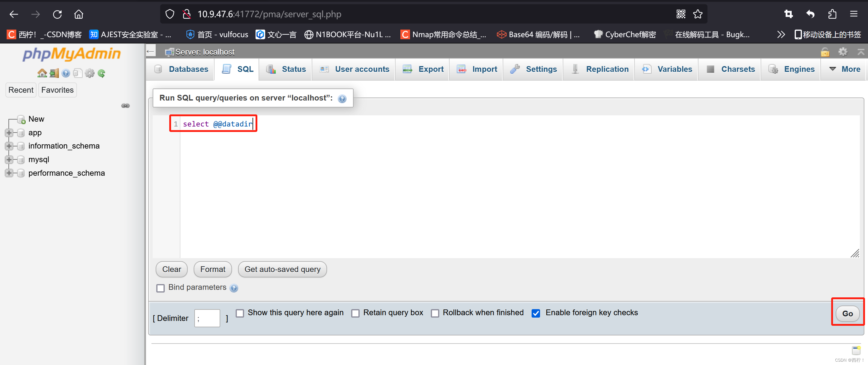Open phpMyAdmin documentation question-mark icon
Screen dimensions: 868x365
tap(66, 73)
